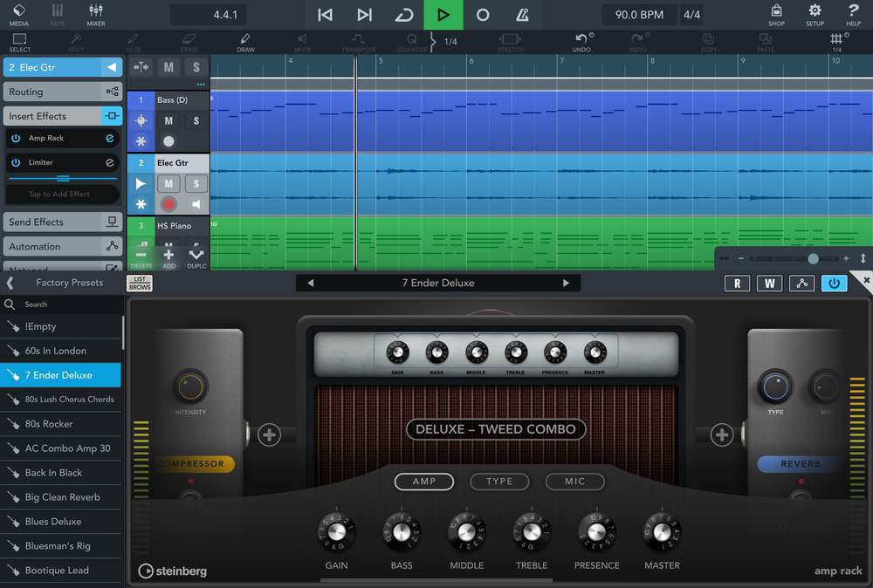873x588 pixels.
Task: Toggle the metronome icon
Action: [x=522, y=15]
